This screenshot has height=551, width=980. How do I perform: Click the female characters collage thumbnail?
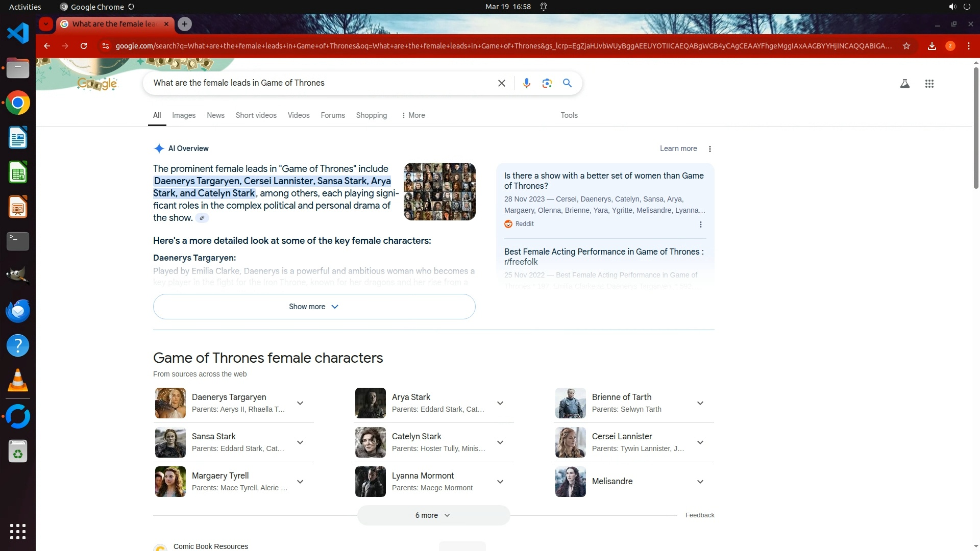pyautogui.click(x=439, y=191)
